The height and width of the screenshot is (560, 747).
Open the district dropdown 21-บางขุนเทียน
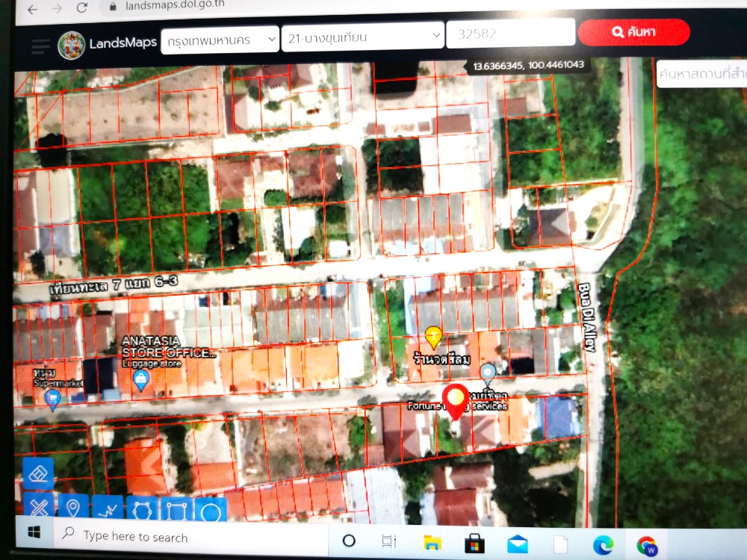pos(362,35)
